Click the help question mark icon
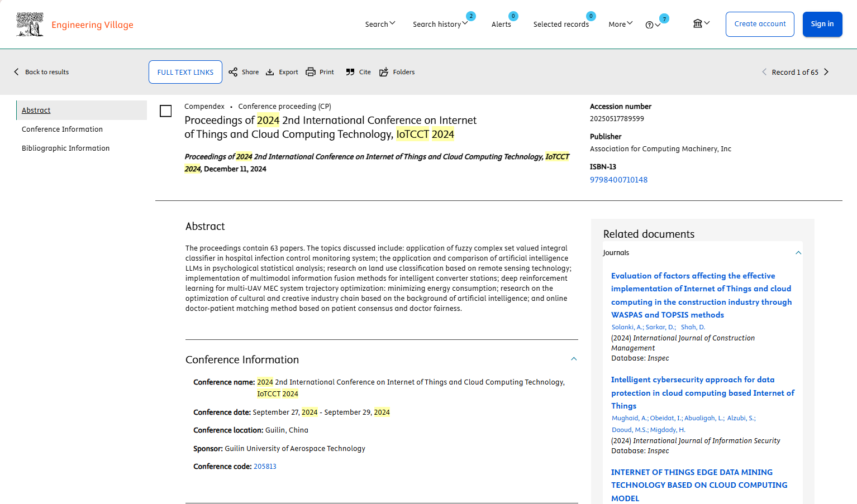The width and height of the screenshot is (857, 504). tap(649, 25)
